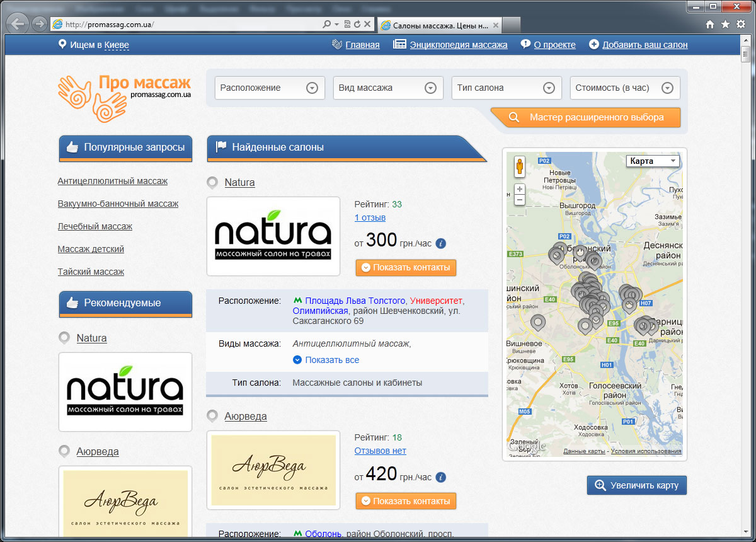Open Лечебный массаж link
The width and height of the screenshot is (756, 542).
click(95, 226)
